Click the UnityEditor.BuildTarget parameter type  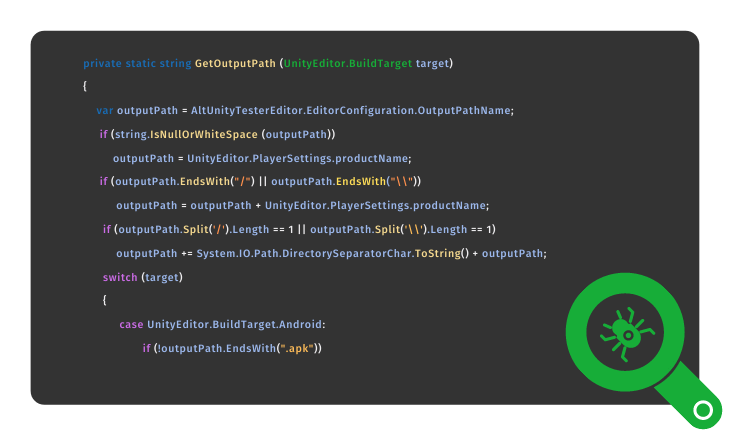tap(348, 63)
